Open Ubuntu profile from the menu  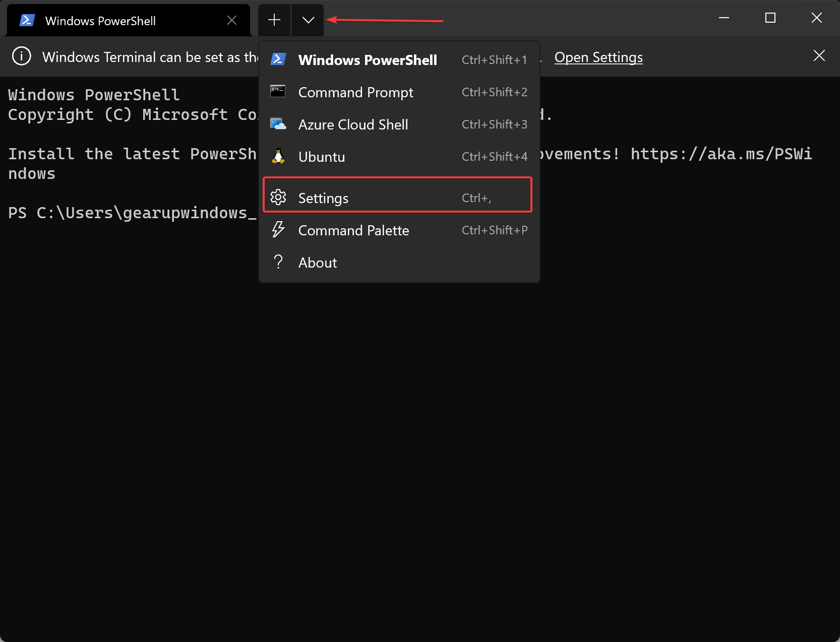[399, 157]
